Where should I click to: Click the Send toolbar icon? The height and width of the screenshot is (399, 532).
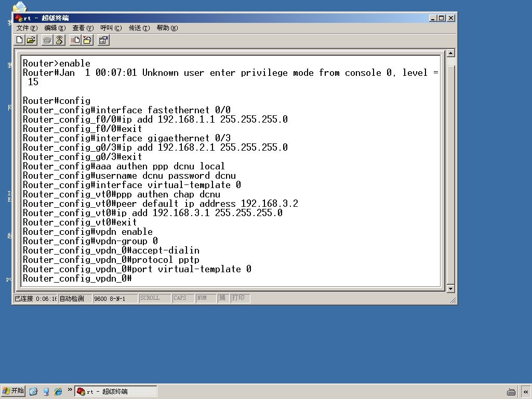(75, 40)
